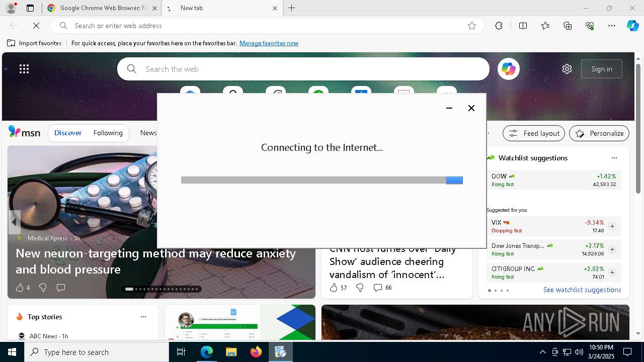This screenshot has height=362, width=644.
Task: Add this page to favorites star
Action: click(471, 26)
